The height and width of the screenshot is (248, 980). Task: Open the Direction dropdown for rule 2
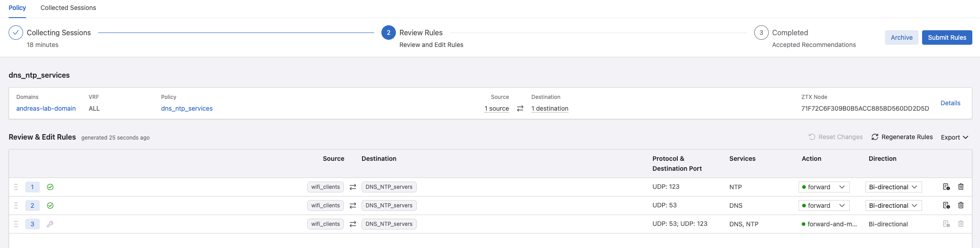tap(893, 206)
